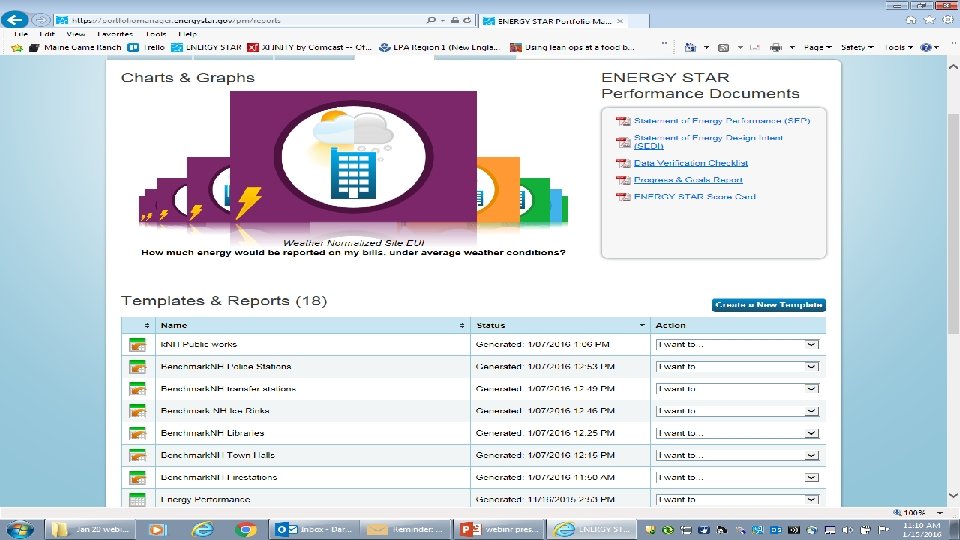Click the BenchmarkNH Libraries report name
This screenshot has height=540, width=960.
[212, 433]
